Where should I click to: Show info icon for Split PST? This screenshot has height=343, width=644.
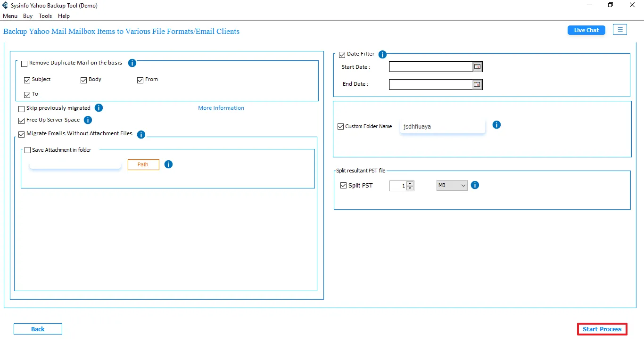point(475,185)
